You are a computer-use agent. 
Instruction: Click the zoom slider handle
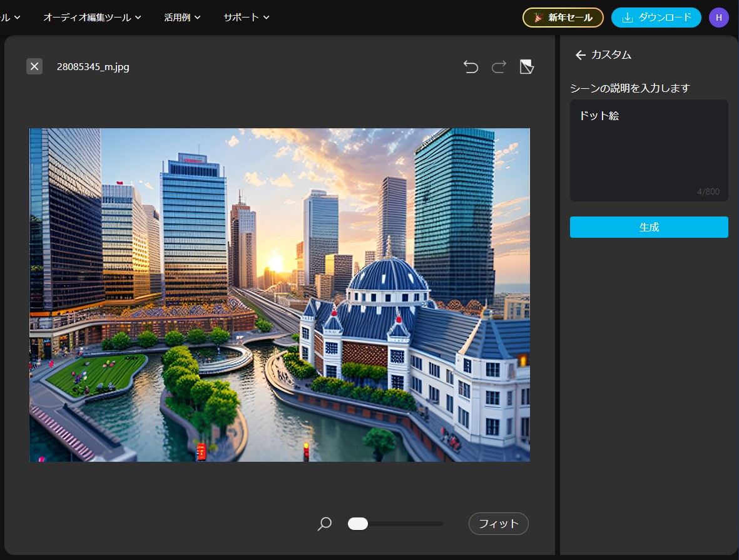pos(358,524)
